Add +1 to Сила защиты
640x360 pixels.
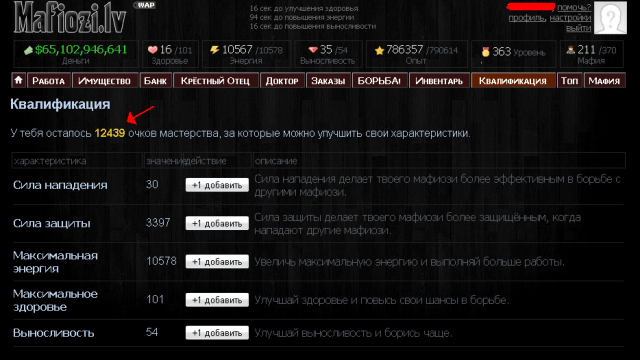click(x=217, y=223)
